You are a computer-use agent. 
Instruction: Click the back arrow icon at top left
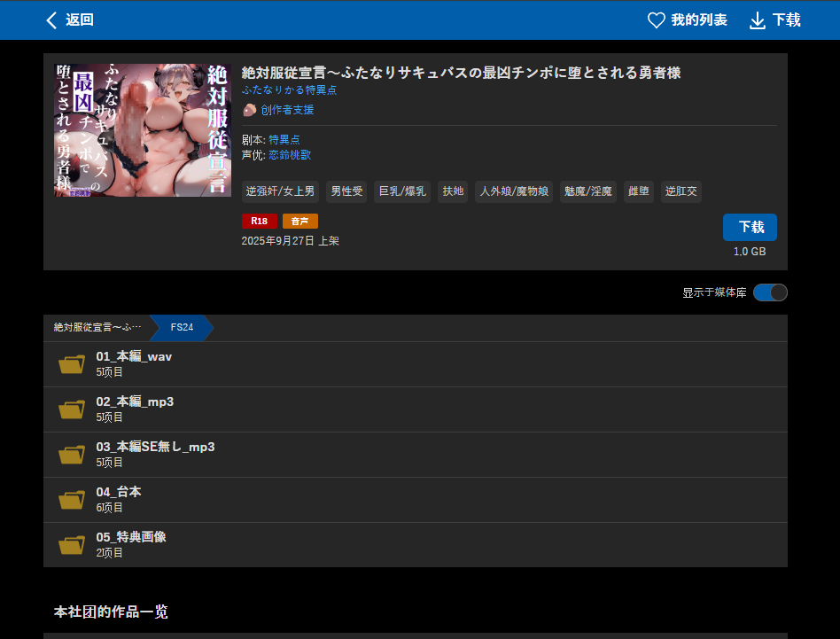[x=51, y=19]
